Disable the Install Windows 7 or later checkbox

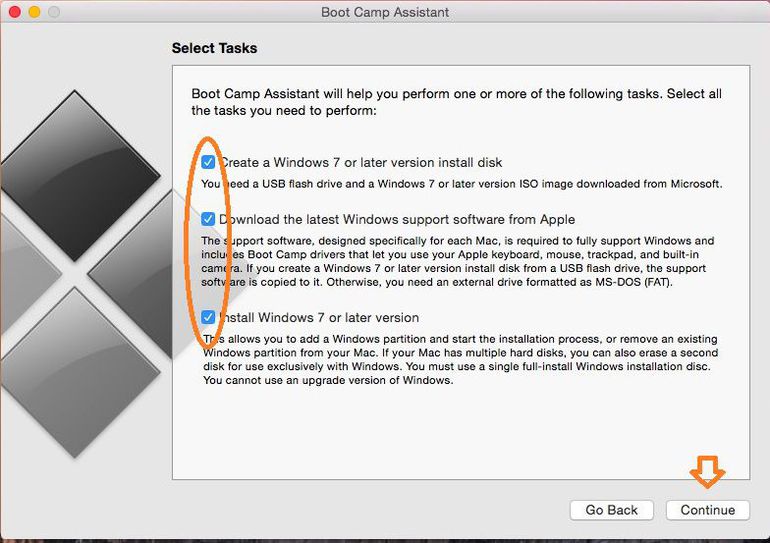coord(208,317)
